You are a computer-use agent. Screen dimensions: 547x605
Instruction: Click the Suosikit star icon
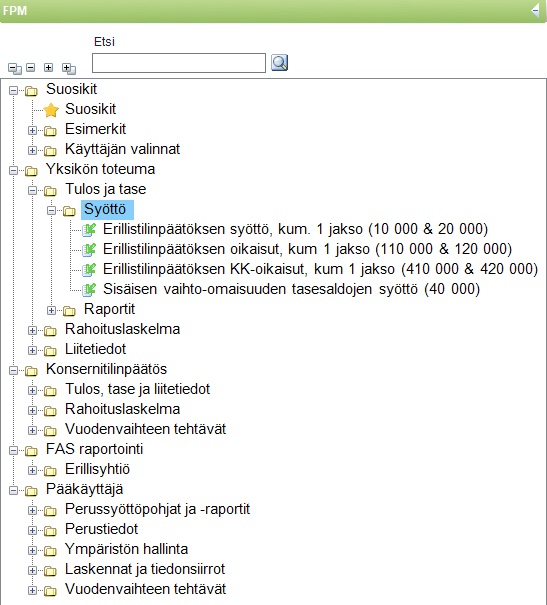[51, 110]
